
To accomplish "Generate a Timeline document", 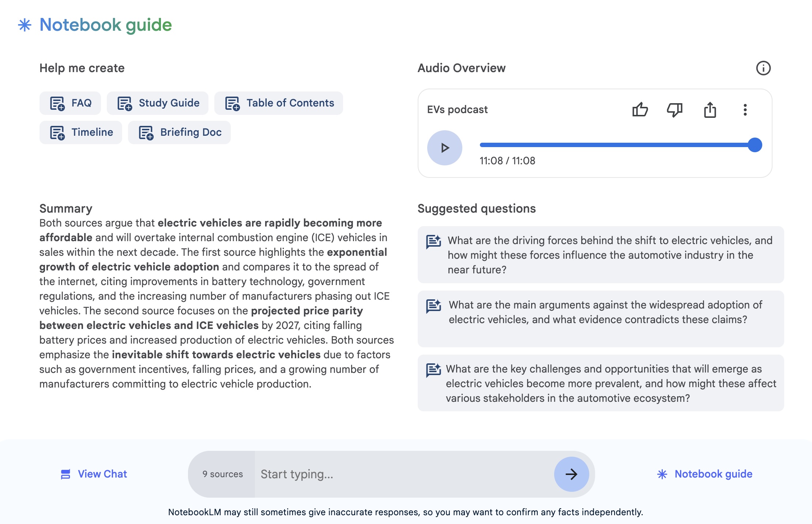I will tap(81, 132).
